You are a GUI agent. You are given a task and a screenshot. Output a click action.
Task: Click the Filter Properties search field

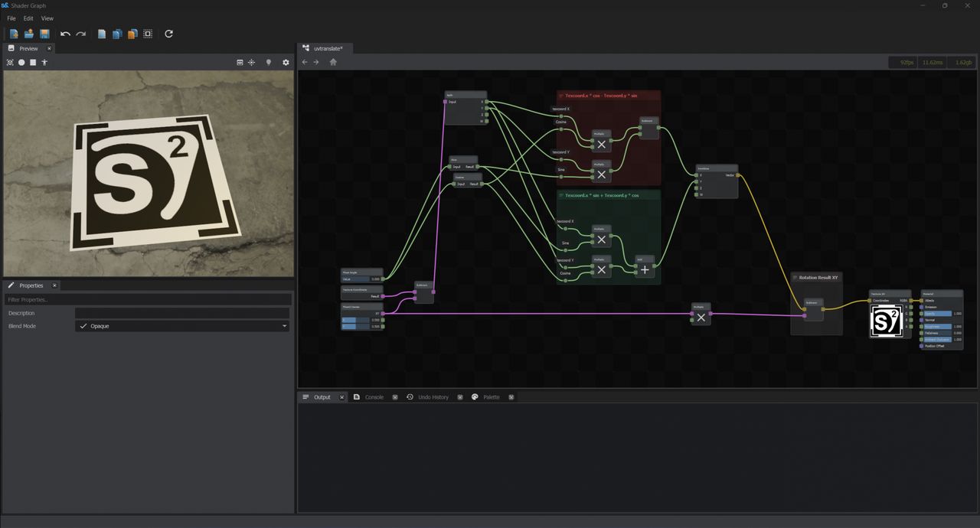coord(148,300)
